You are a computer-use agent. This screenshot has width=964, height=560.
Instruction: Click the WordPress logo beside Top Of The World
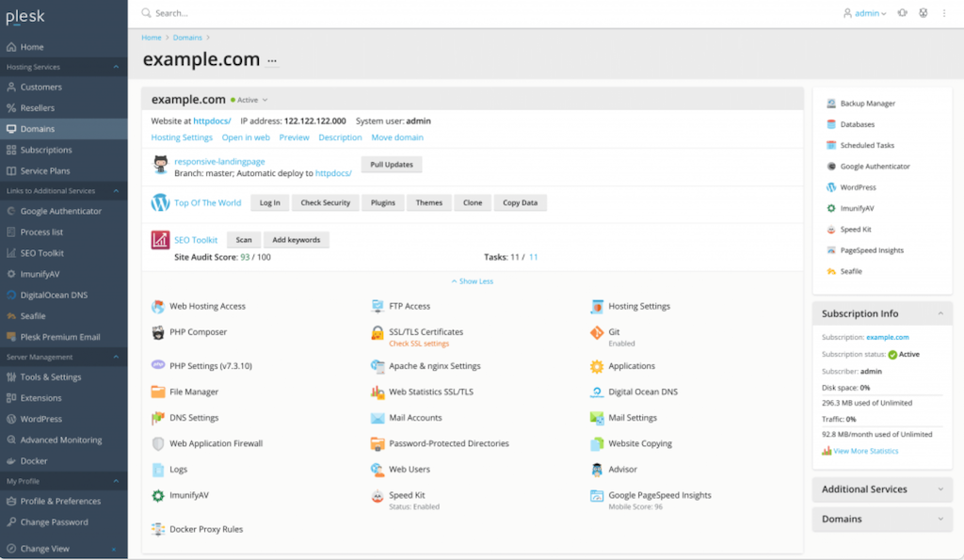click(x=160, y=202)
